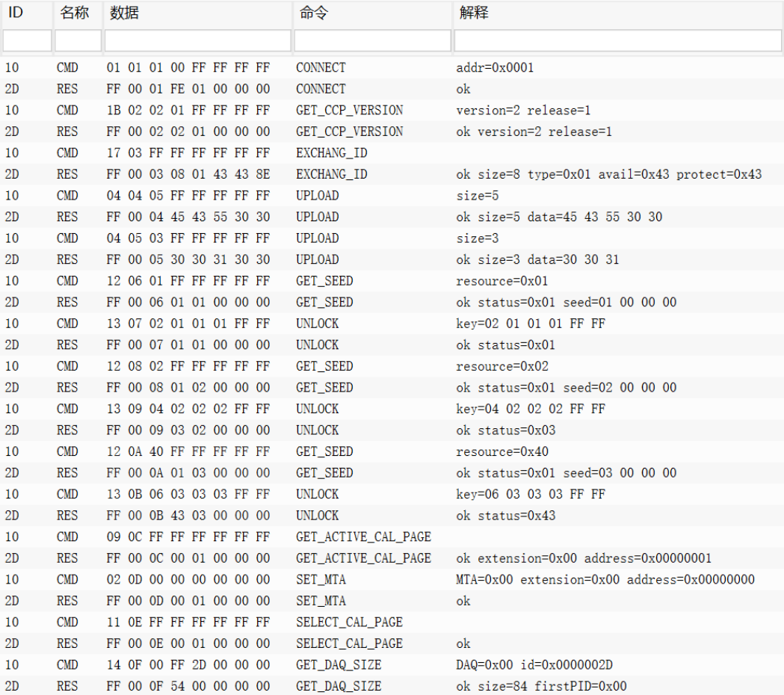Click the 'resource=0x40' explanation cell

click(502, 451)
